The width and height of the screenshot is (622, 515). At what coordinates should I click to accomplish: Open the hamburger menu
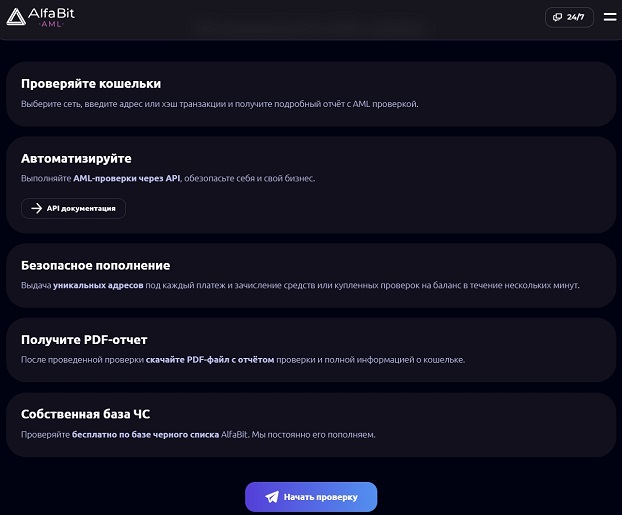click(610, 17)
